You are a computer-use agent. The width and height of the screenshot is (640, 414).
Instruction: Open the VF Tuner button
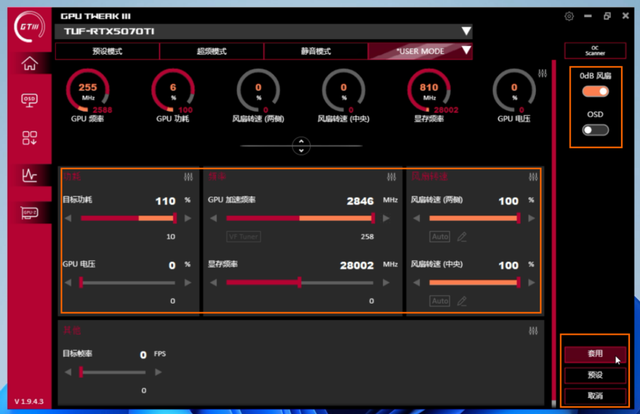click(x=244, y=237)
